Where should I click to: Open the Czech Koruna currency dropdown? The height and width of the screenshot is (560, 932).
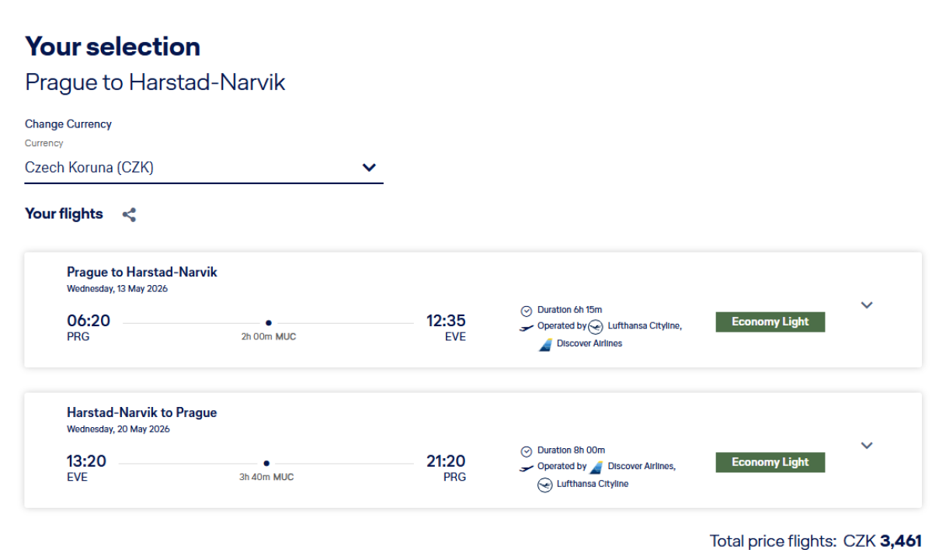(203, 168)
